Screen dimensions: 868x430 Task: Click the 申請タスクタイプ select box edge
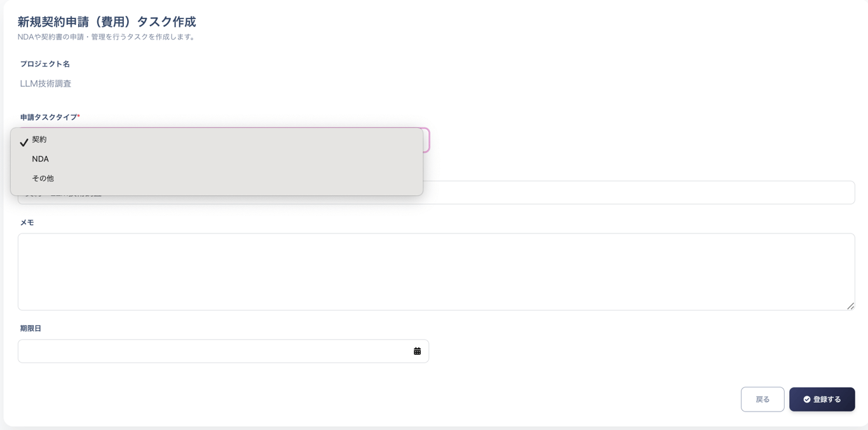pos(426,140)
